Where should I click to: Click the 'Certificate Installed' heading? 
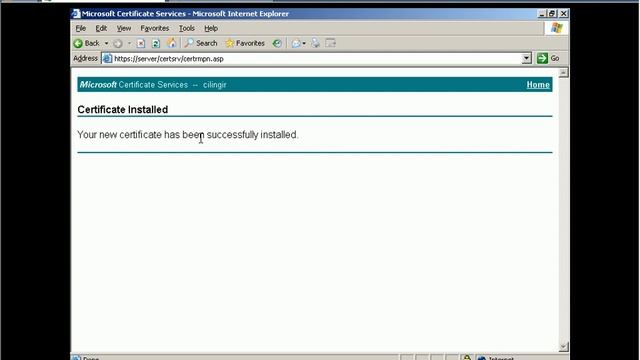click(122, 110)
